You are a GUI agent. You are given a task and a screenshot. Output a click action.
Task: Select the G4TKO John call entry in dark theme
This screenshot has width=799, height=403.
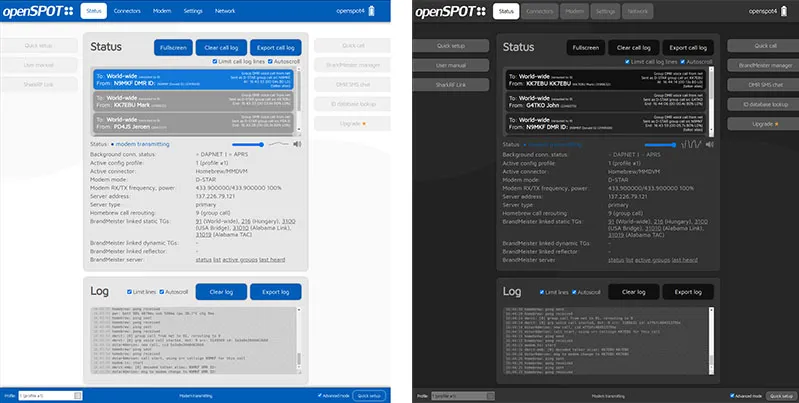605,101
